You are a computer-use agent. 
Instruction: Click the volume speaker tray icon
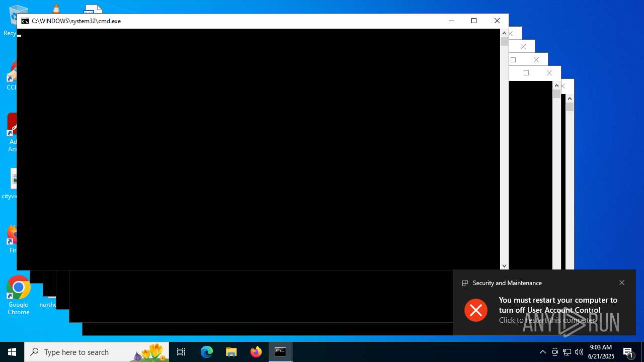point(579,352)
